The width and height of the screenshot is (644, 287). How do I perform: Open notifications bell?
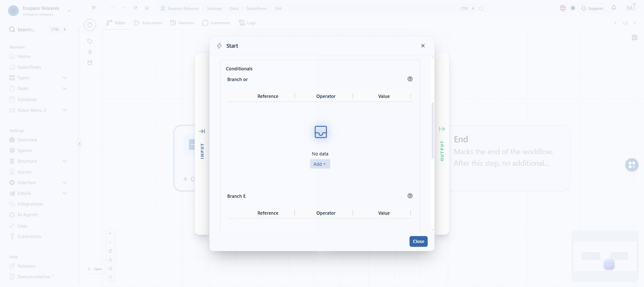(614, 8)
